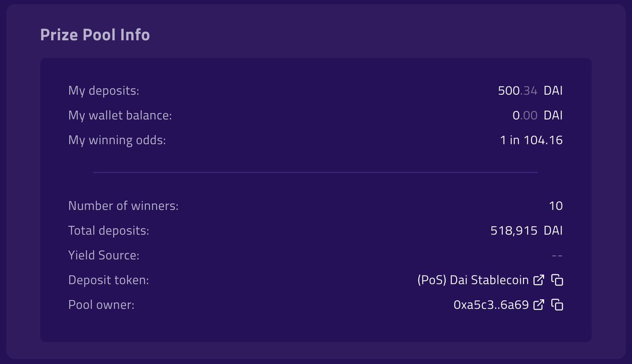
Task: Copy the pool owner address 0xa5c3..6a69
Action: [x=557, y=304]
